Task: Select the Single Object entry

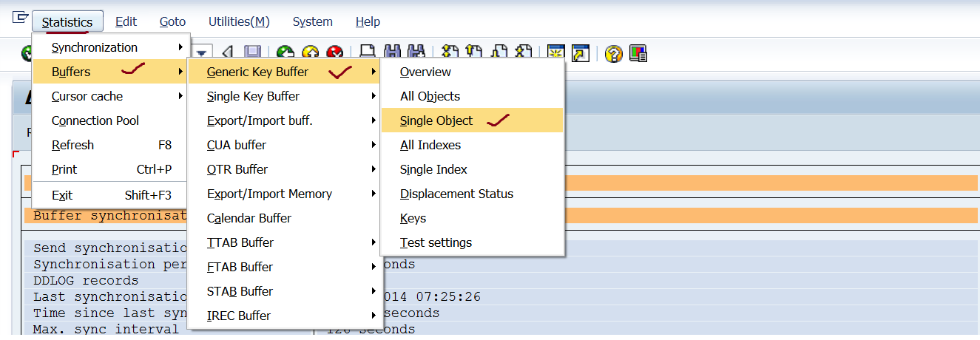Action: 472,120
